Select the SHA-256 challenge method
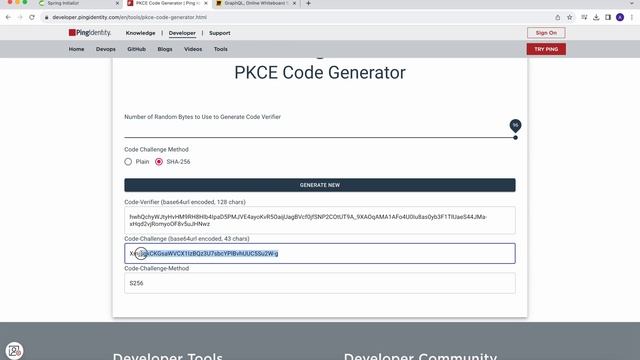640x360 pixels. (159, 162)
